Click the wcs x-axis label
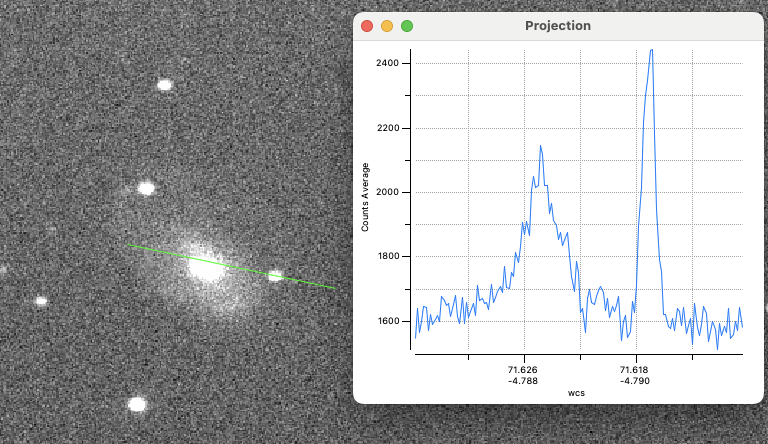This screenshot has width=768, height=444. coord(576,393)
